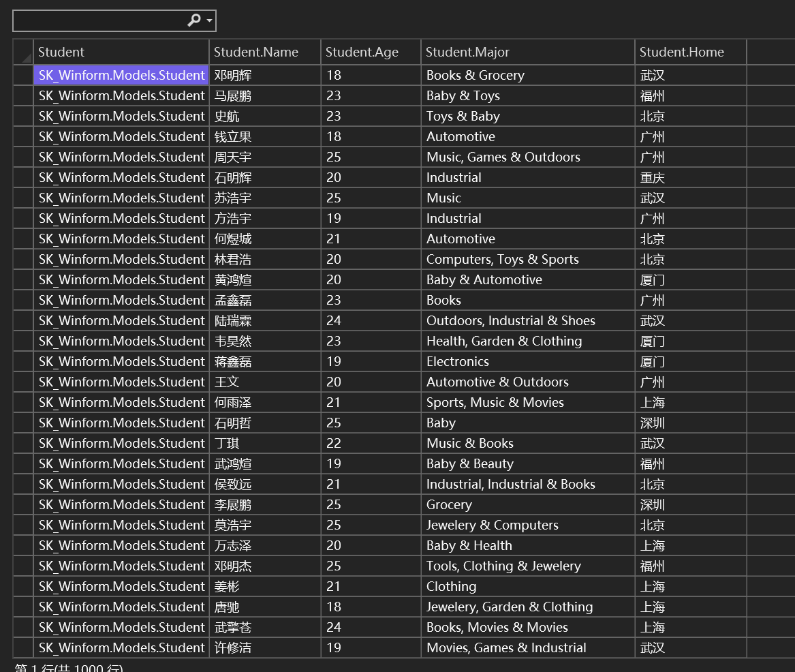Click the name cell 唐驰

265,607
